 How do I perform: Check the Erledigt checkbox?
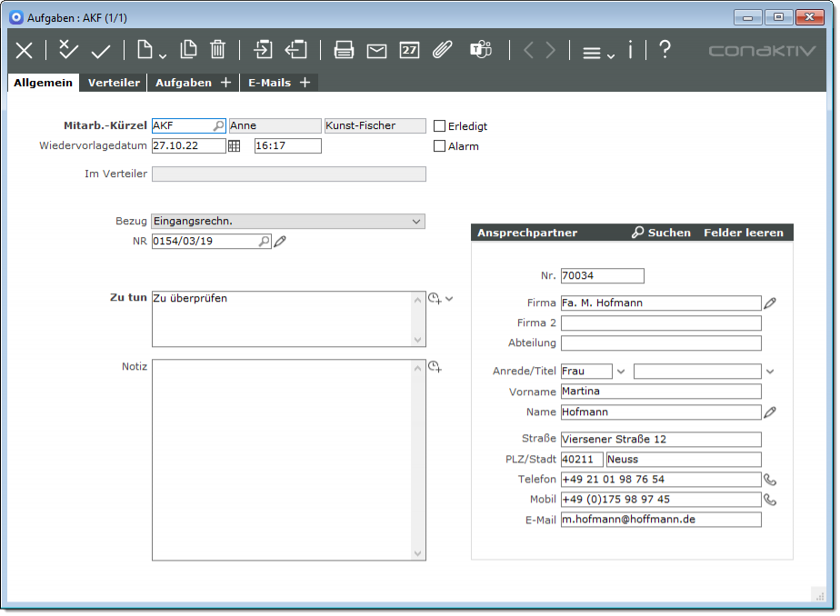click(440, 126)
